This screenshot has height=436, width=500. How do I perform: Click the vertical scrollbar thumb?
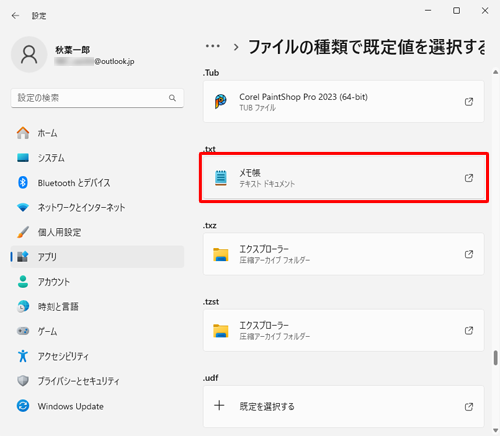coord(496,358)
